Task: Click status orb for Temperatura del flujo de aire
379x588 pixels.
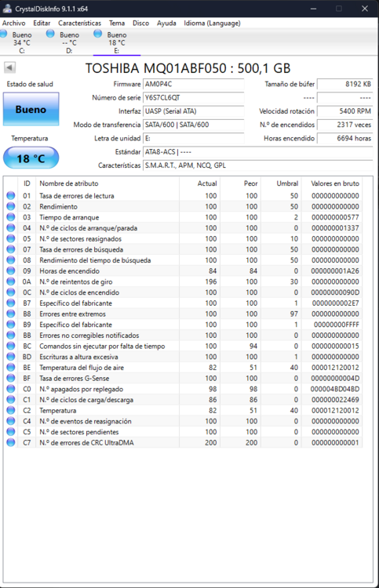Action: point(11,368)
